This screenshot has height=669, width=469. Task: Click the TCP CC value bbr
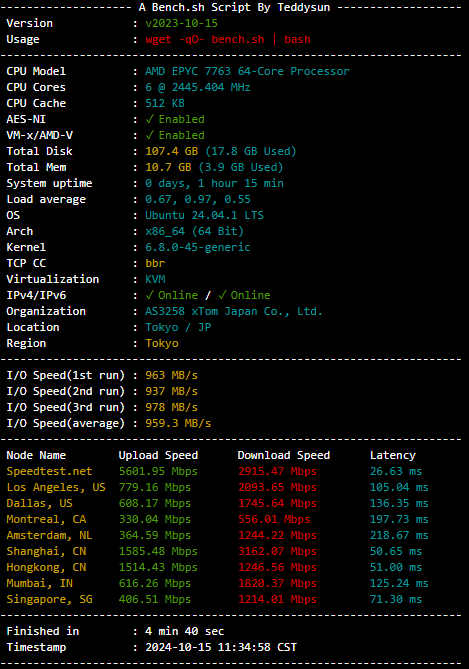[155, 263]
